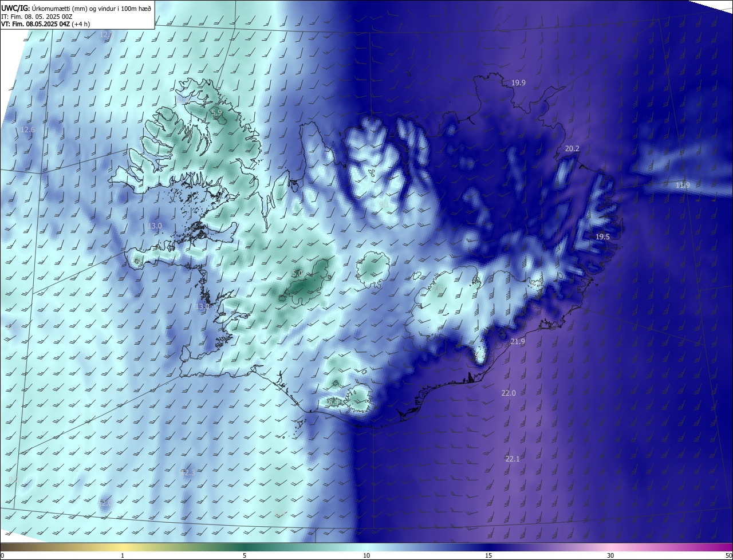Click the 11.9 value label
Viewport: 733px width, 560px height.
[683, 185]
